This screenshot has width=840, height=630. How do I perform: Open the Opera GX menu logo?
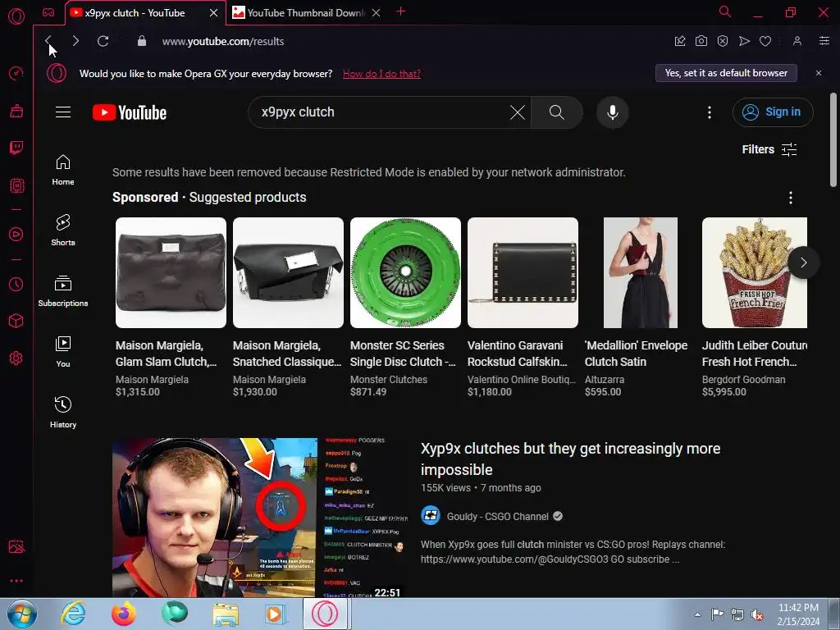[x=16, y=16]
